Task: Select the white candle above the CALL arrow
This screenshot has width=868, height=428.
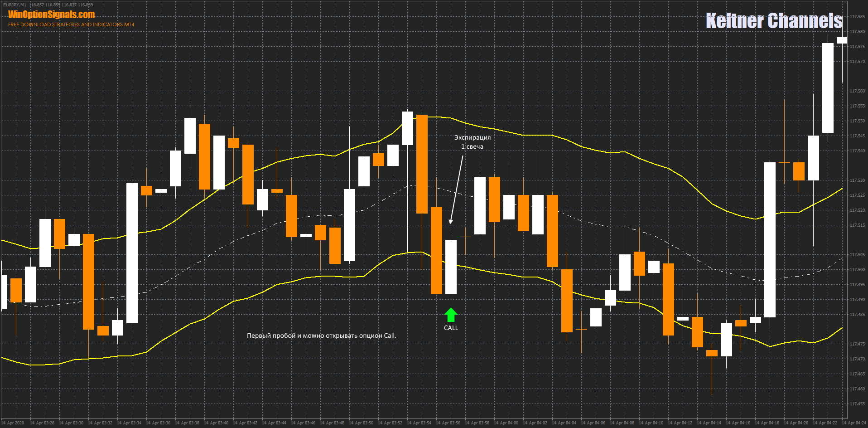Action: 451,267
